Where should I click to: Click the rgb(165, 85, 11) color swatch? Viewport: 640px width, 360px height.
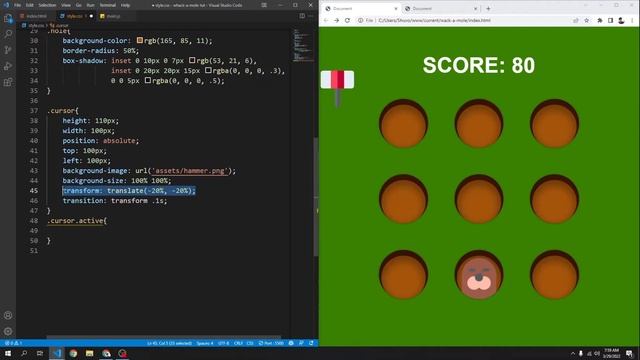click(140, 40)
